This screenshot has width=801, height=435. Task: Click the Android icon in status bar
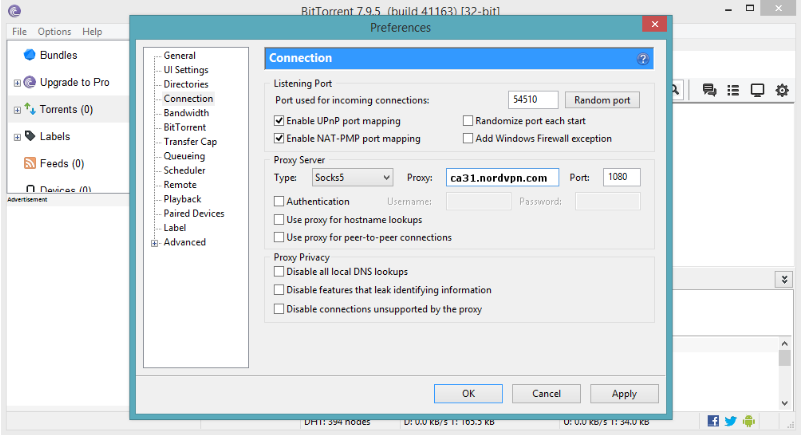tap(749, 421)
